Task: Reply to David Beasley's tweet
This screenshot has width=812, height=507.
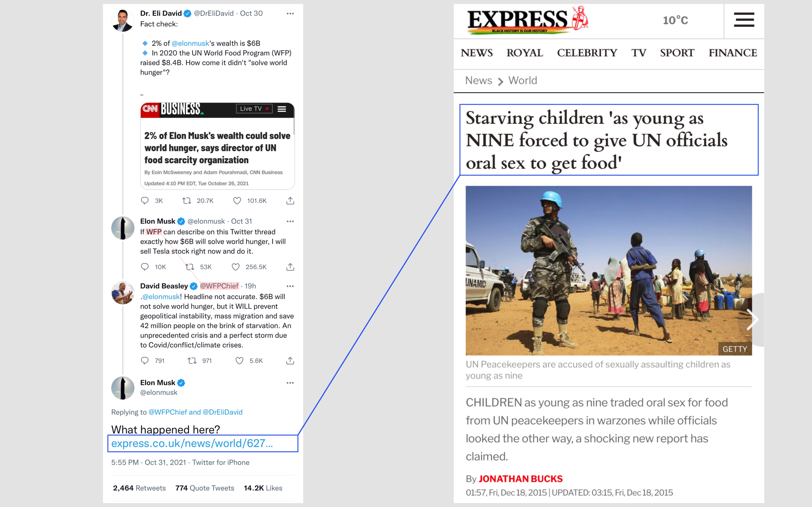Action: [145, 361]
